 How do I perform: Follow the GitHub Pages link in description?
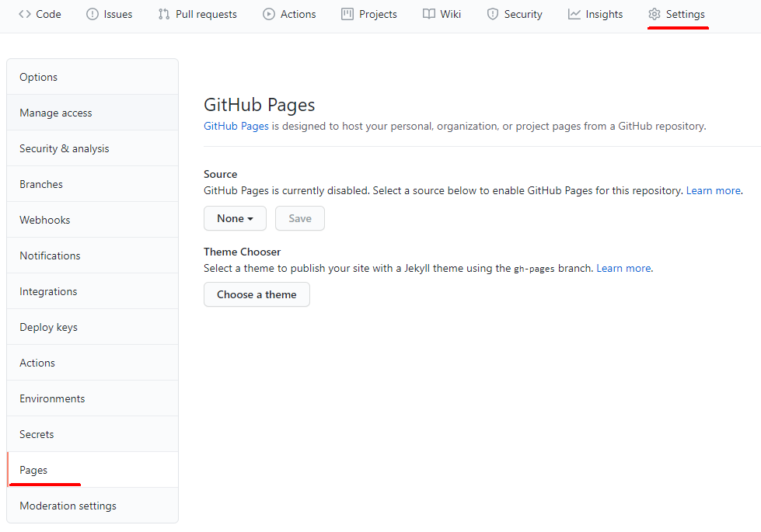236,126
